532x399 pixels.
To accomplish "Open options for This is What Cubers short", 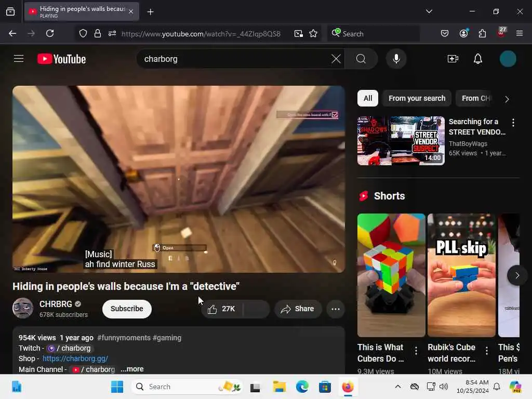I will pos(416,351).
